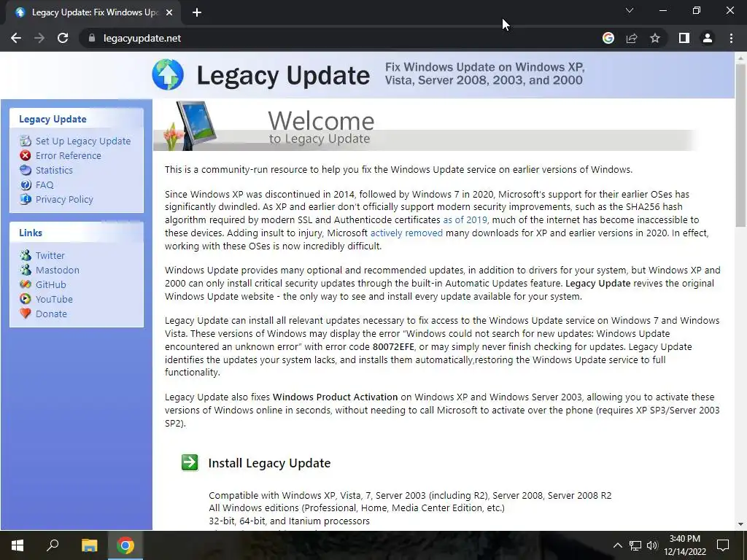The image size is (747, 560).
Task: Go back with the browser back arrow
Action: [x=16, y=38]
